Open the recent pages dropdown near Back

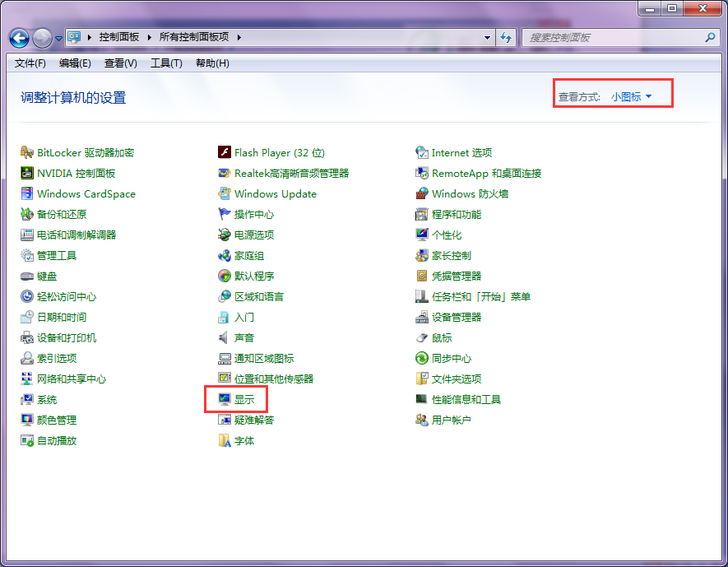(58, 38)
